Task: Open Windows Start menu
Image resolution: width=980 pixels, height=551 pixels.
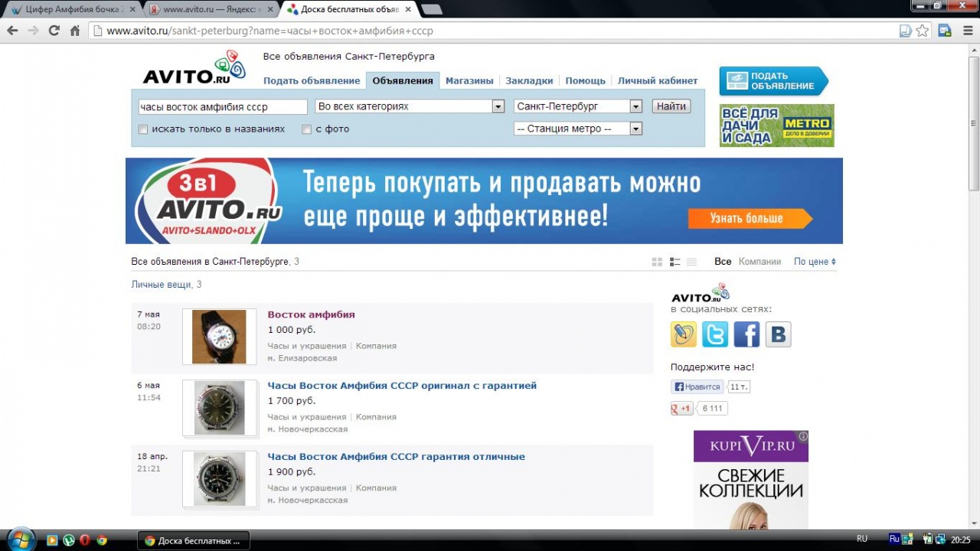Action: pyautogui.click(x=20, y=540)
